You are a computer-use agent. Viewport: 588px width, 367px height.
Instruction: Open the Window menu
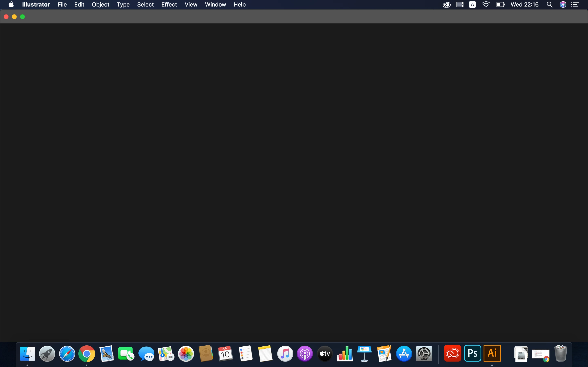tap(215, 5)
